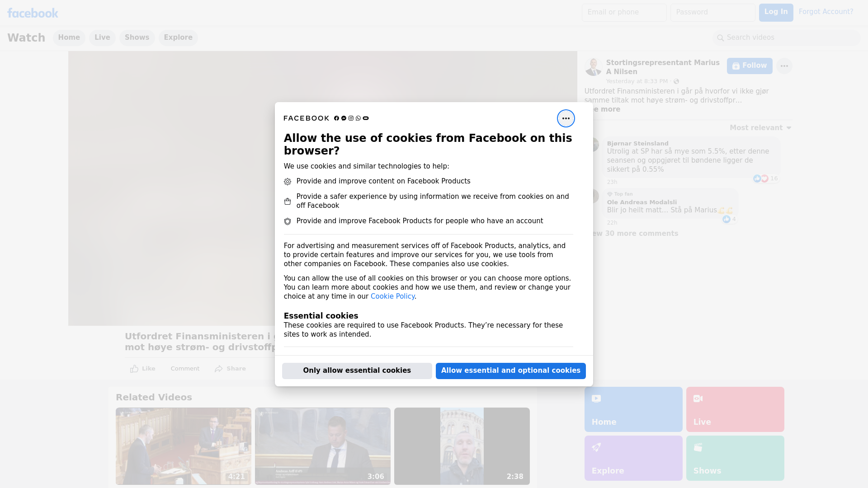This screenshot has height=488, width=868.
Task: Open the Cookie Policy link
Action: (x=392, y=296)
